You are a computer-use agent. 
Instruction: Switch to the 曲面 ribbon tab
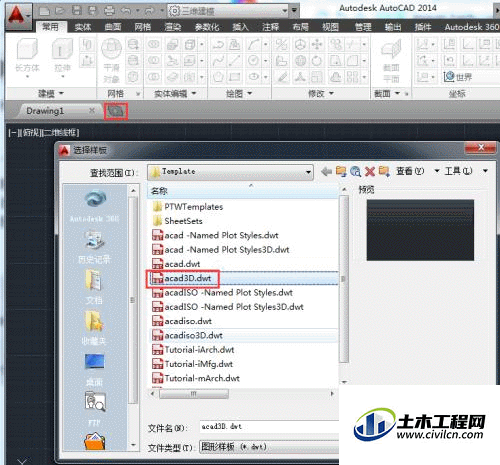[x=113, y=27]
